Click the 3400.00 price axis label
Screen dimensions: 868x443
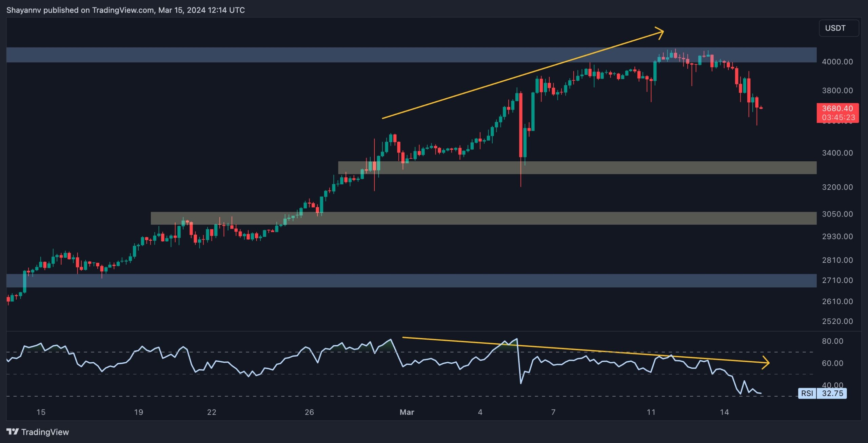[837, 153]
